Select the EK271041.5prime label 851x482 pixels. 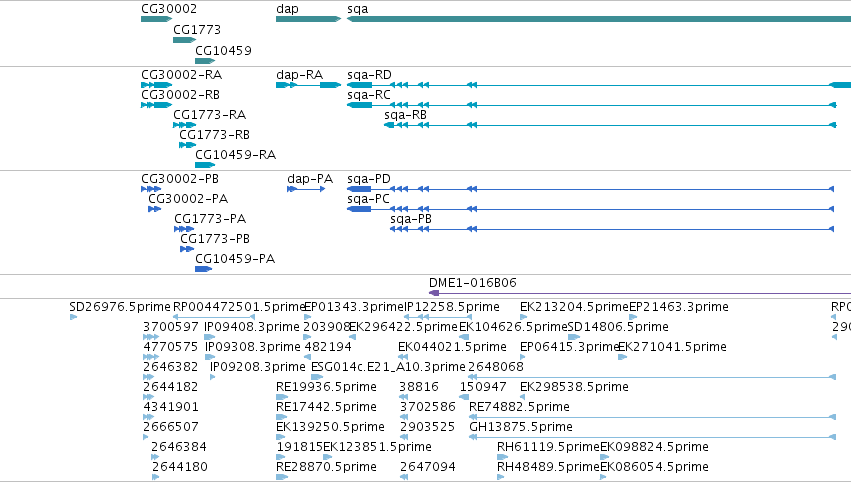(672, 347)
